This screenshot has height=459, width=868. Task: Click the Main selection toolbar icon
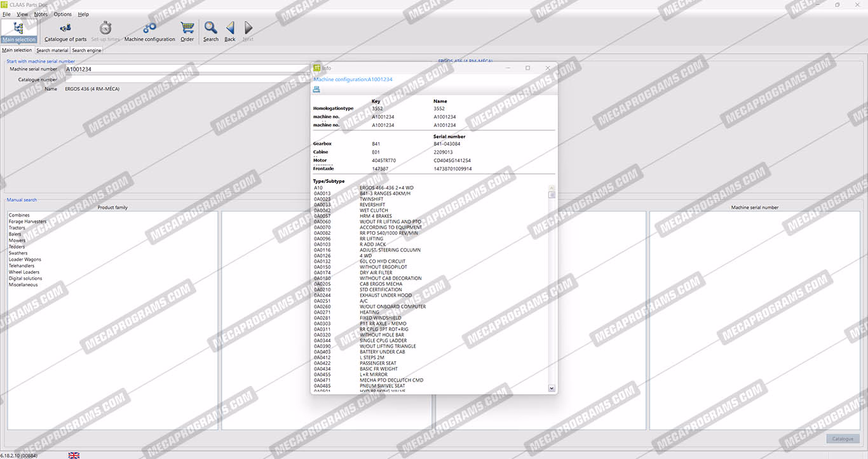coord(19,30)
